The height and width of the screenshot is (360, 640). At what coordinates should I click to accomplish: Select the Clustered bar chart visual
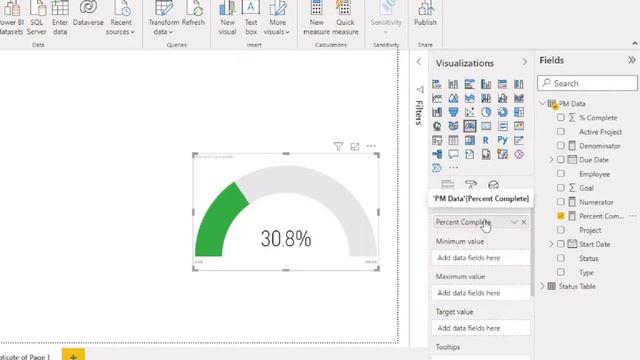click(x=470, y=84)
